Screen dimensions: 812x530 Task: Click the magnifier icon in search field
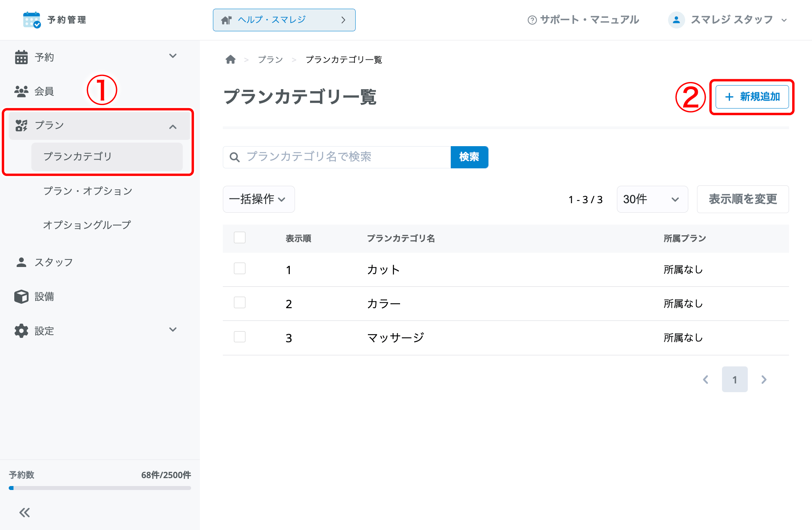[x=235, y=157]
